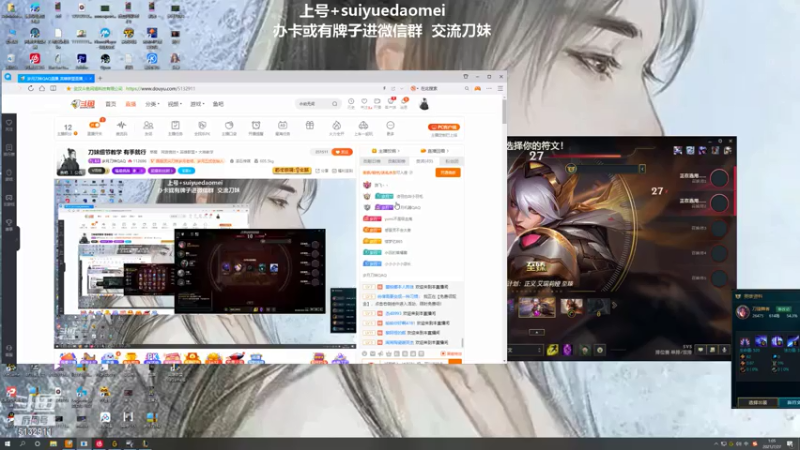This screenshot has height=450, width=800.
Task: Open the shield PK icon in streamer toolbar
Action: point(202,125)
